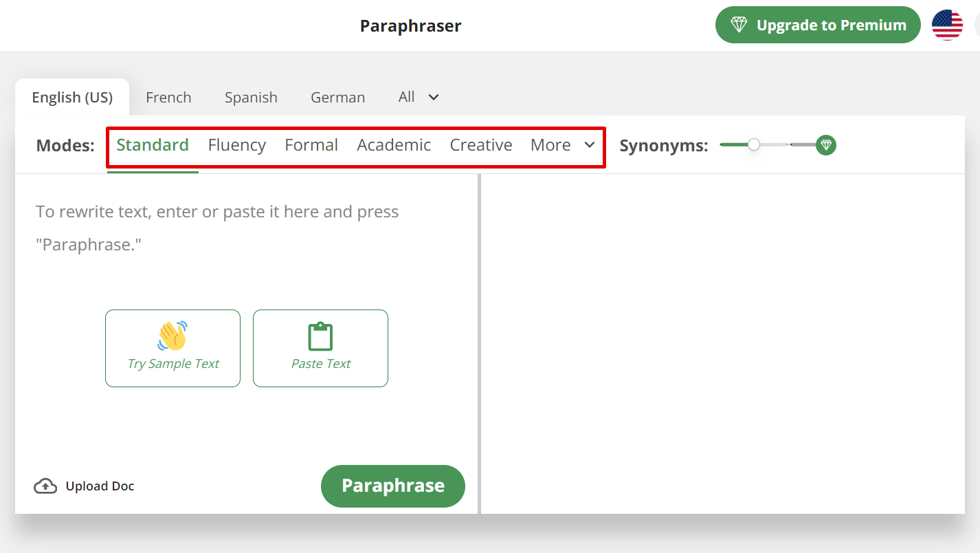Screen dimensions: 980x553
Task: Pick the Creative mode
Action: point(481,145)
